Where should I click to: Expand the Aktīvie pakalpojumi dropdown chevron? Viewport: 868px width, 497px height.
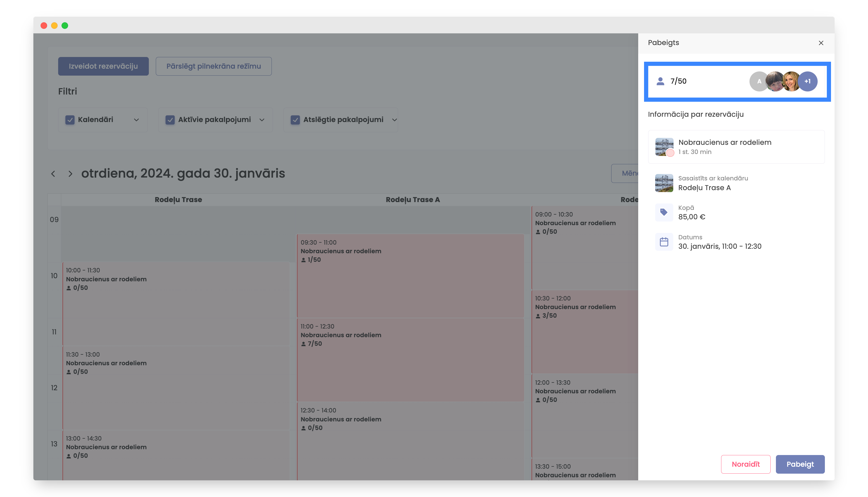point(262,120)
